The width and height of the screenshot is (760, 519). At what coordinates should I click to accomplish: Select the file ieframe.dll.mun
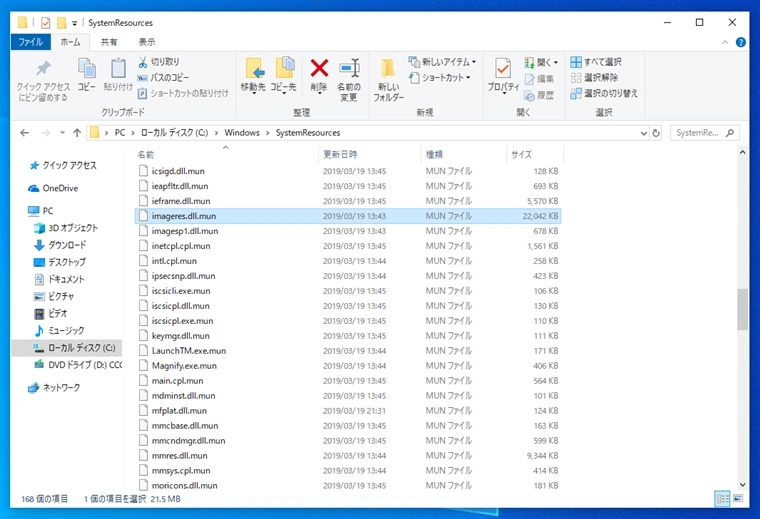pyautogui.click(x=348, y=201)
